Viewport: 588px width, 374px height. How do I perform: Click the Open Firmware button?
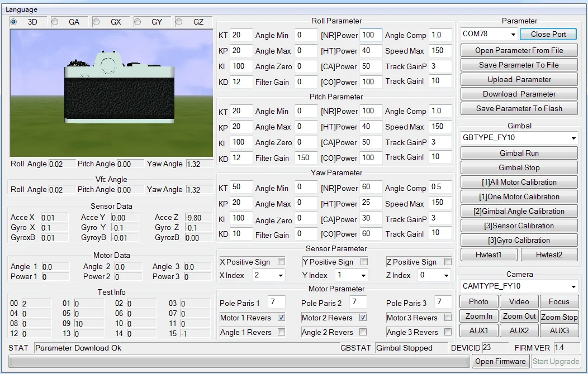coord(500,361)
